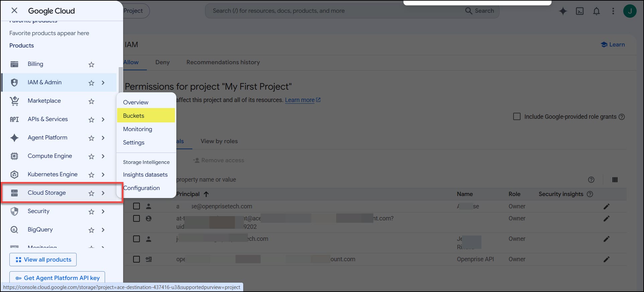The height and width of the screenshot is (292, 644).
Task: Click the Compute Engine chip icon
Action: [14, 156]
